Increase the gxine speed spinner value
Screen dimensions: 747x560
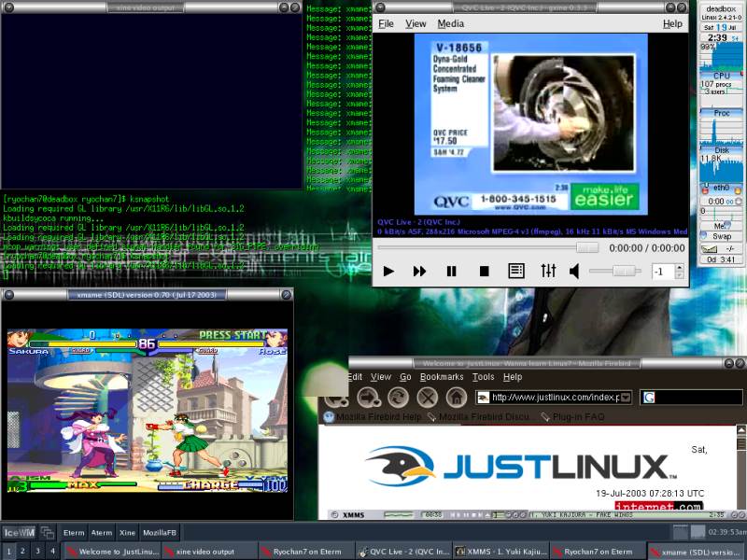680,268
